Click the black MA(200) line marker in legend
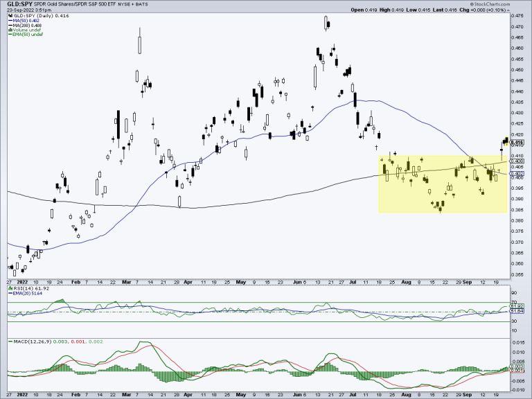The height and width of the screenshot is (399, 532). (10, 26)
